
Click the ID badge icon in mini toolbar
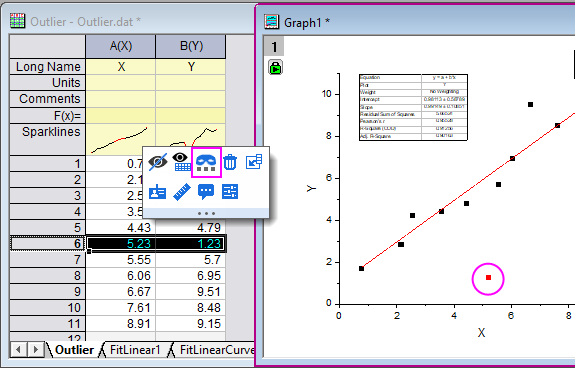[x=158, y=192]
